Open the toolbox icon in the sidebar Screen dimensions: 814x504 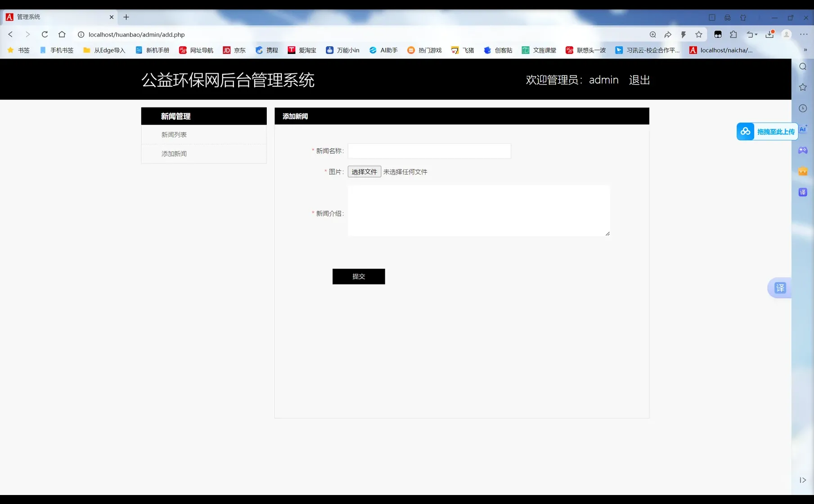point(803,171)
